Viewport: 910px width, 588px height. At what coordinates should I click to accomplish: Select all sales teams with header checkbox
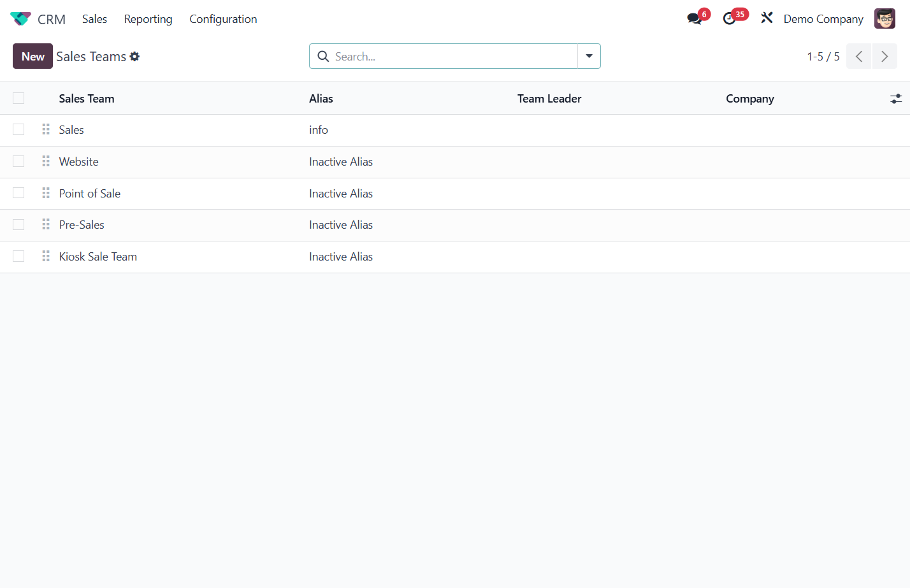(18, 98)
